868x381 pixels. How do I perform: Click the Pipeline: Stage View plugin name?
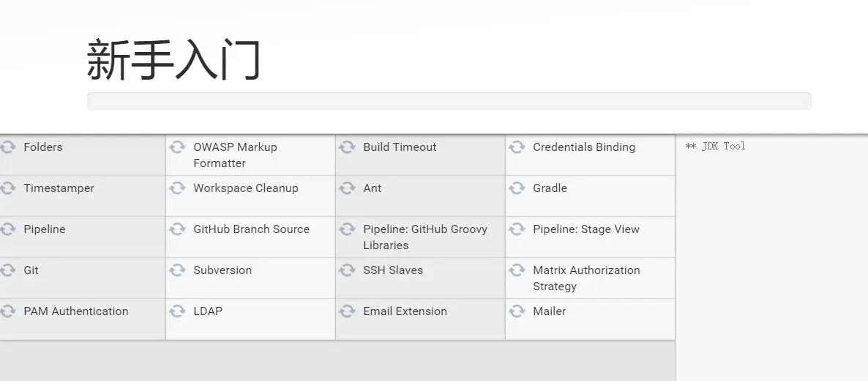tap(585, 229)
